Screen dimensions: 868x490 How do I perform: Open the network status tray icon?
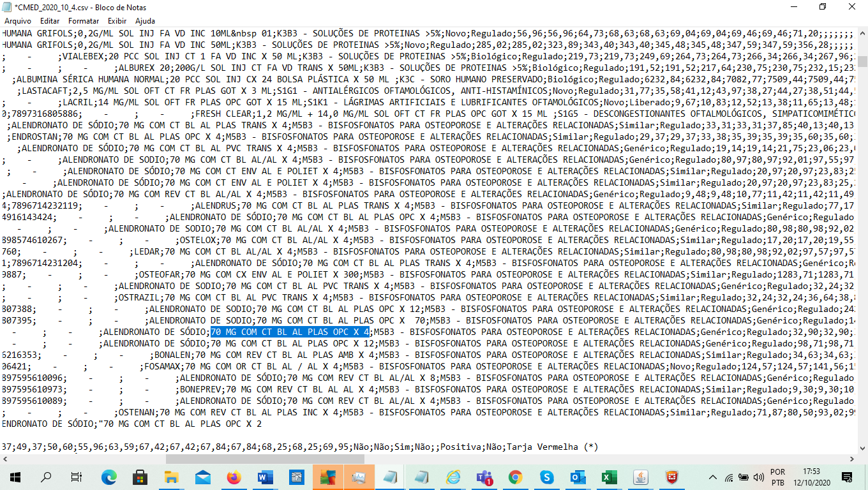pos(729,477)
